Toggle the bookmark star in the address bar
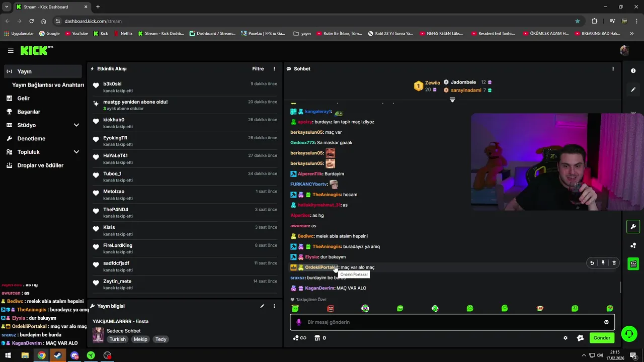Viewport: 644px width, 362px height. pos(578,21)
